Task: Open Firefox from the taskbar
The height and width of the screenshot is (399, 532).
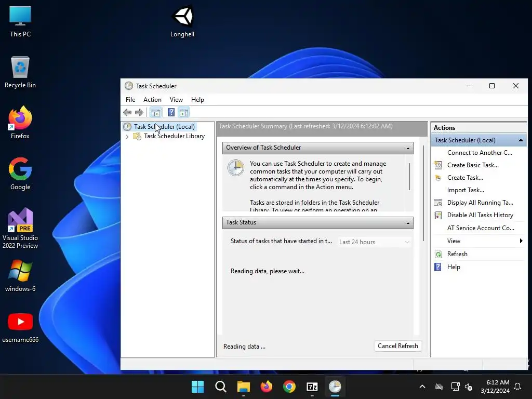Action: (267, 387)
